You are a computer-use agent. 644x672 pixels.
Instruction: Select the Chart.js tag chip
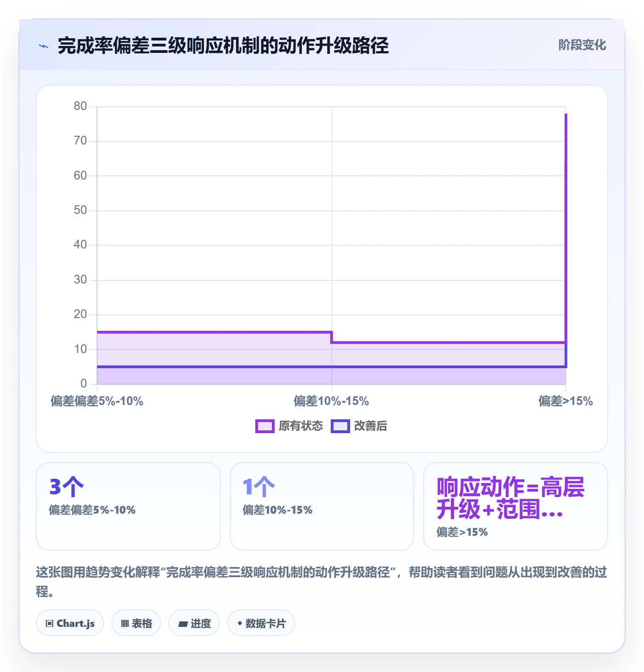pos(70,623)
